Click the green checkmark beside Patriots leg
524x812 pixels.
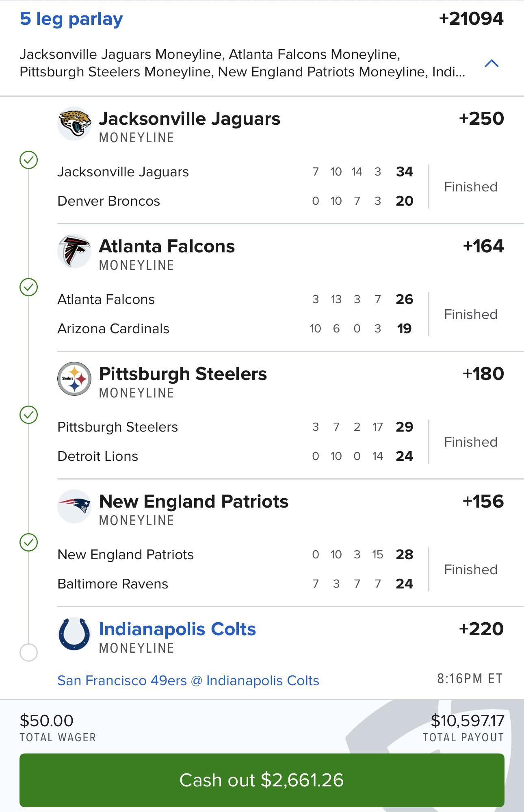coord(29,543)
